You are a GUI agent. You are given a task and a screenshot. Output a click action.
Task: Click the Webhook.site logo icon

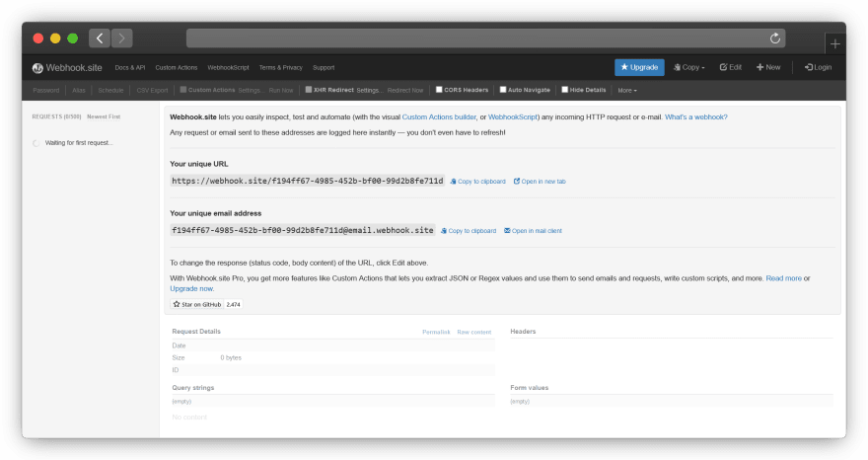tap(37, 67)
